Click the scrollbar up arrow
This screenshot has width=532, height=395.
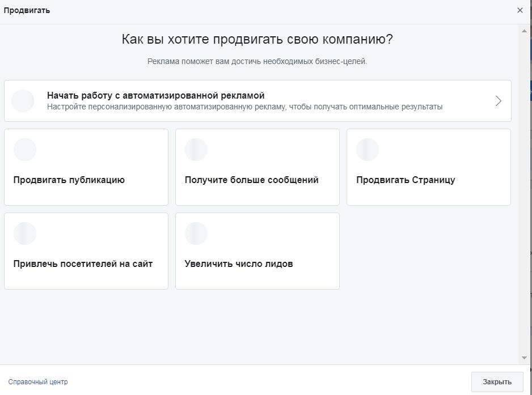[524, 31]
